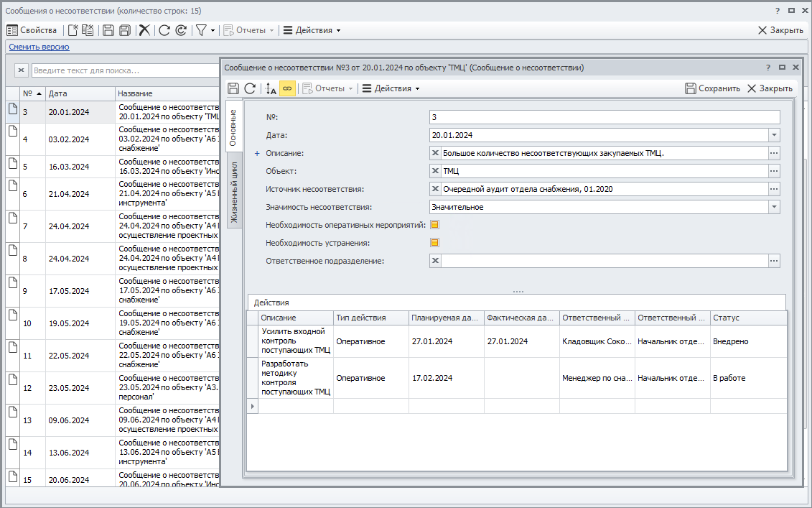Click the filter funnel icon

(x=202, y=30)
